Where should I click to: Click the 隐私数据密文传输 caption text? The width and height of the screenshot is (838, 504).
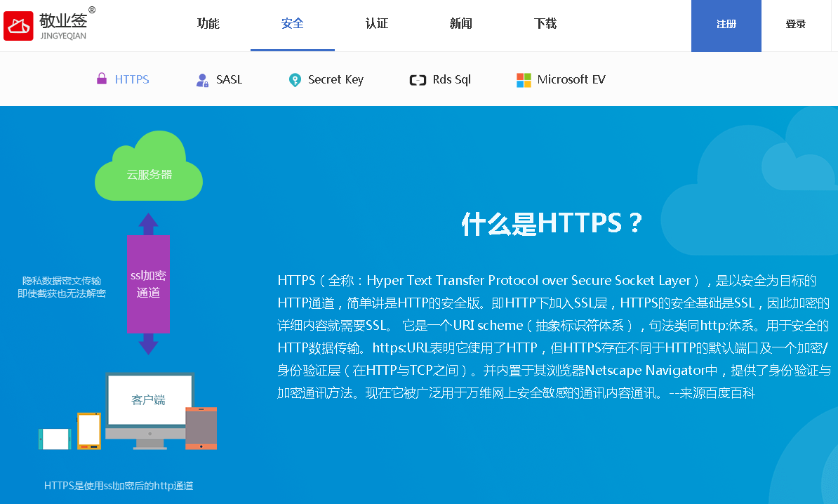[x=62, y=281]
